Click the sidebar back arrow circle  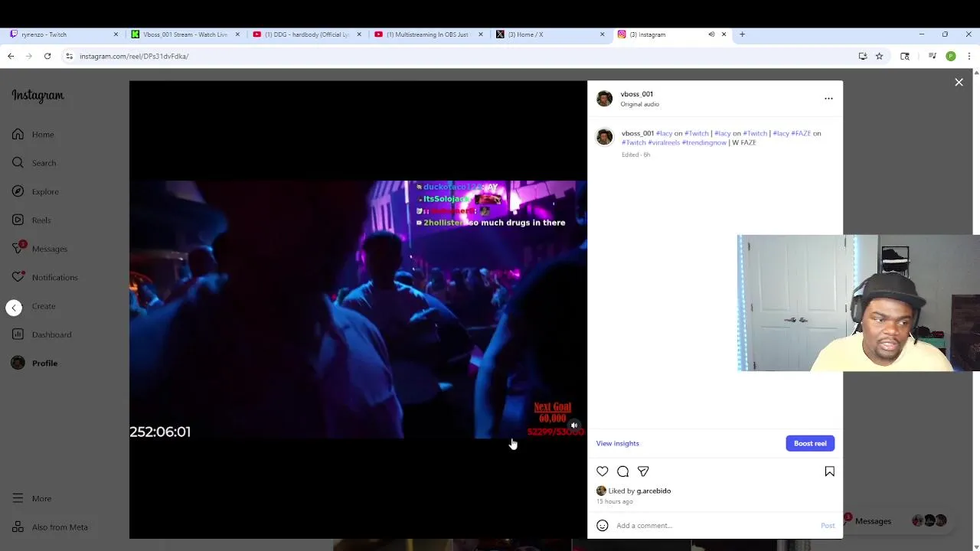(x=14, y=307)
